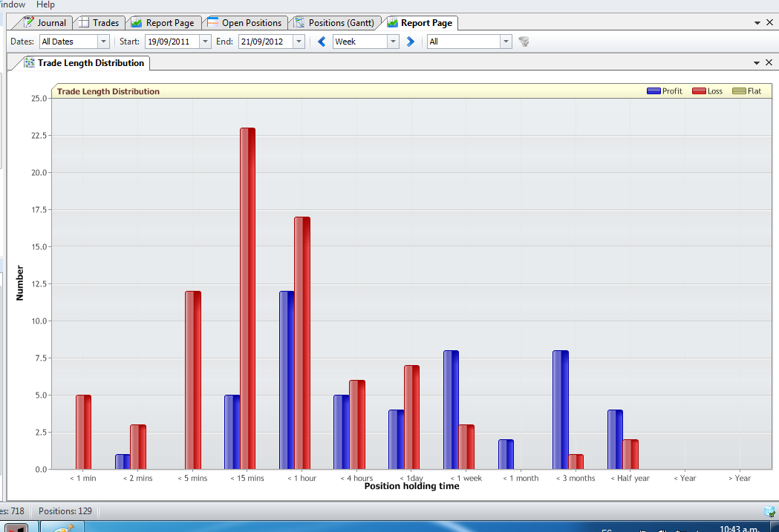This screenshot has width=779, height=532.
Task: Switch to the Trades tab
Action: tap(100, 23)
